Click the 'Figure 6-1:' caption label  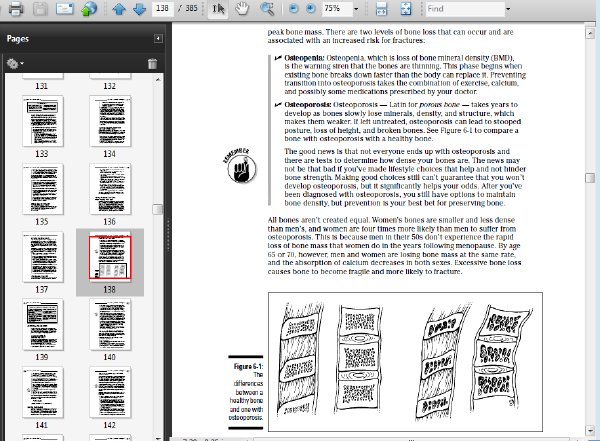[x=248, y=366]
